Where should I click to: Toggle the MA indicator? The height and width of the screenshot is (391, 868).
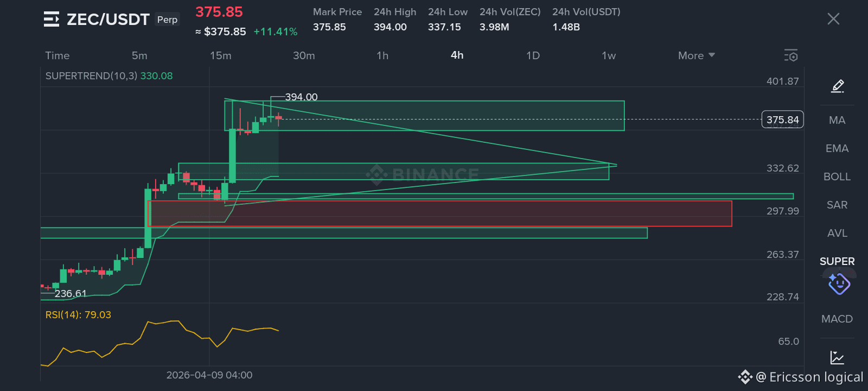coord(837,120)
